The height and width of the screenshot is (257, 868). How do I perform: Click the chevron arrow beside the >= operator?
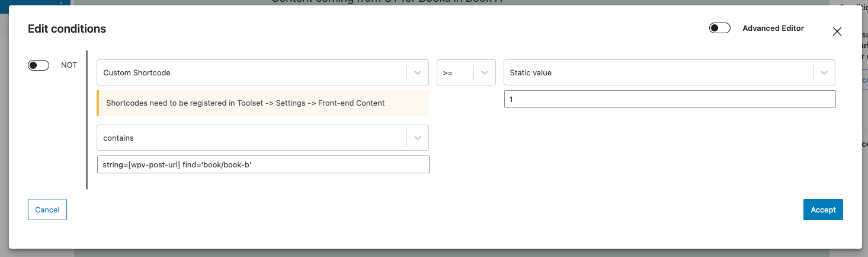coord(485,72)
